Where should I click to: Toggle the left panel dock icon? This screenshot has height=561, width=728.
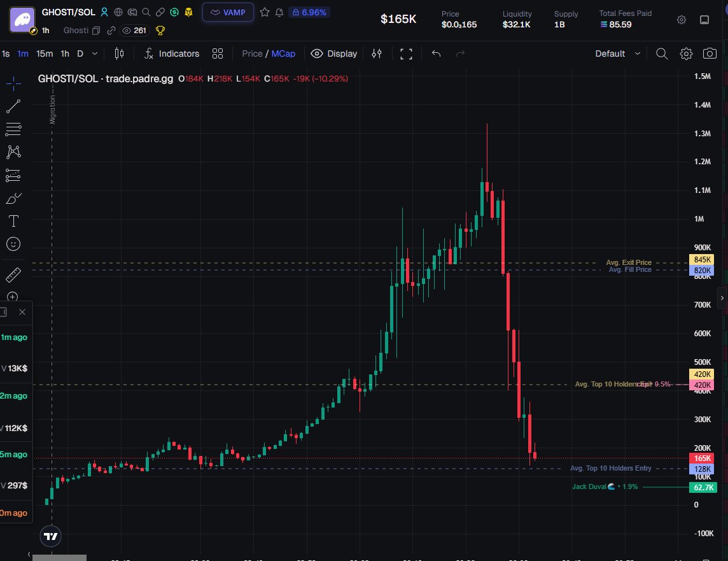pyautogui.click(x=3, y=312)
